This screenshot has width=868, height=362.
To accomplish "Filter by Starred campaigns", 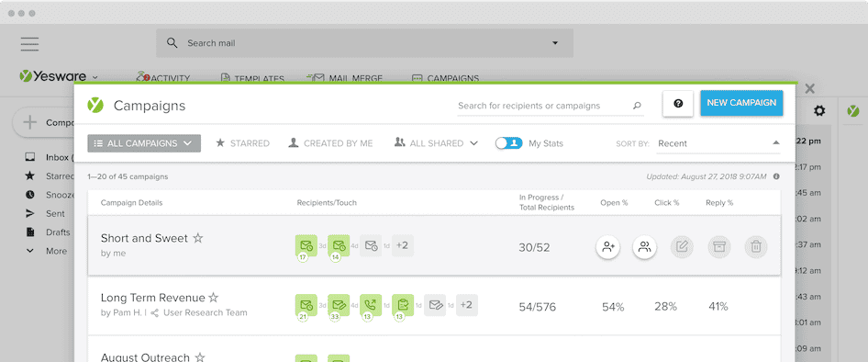I will [x=242, y=143].
